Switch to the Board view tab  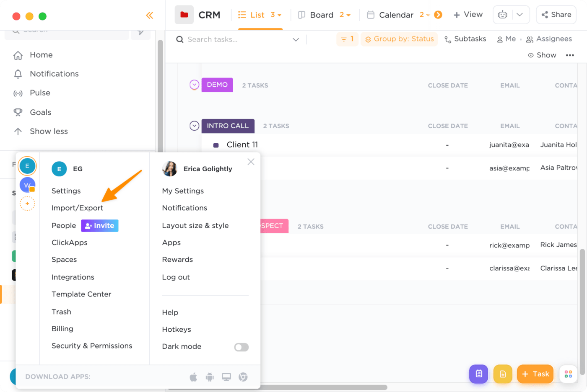click(316, 15)
